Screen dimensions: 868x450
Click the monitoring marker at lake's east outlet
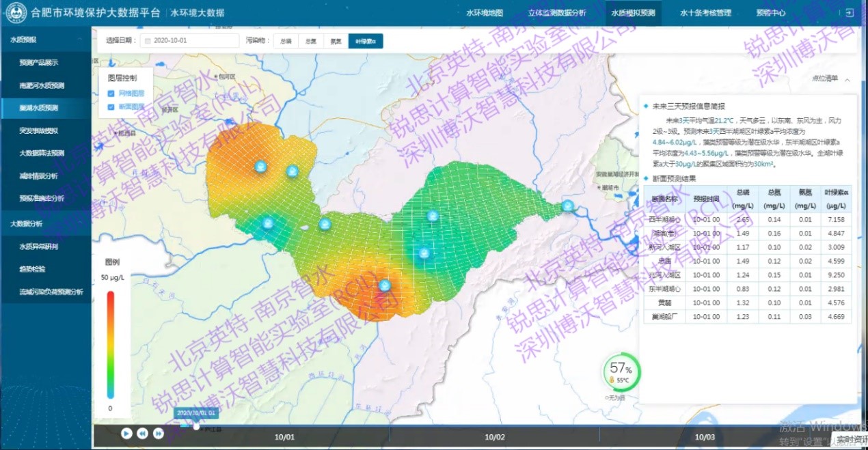click(567, 206)
